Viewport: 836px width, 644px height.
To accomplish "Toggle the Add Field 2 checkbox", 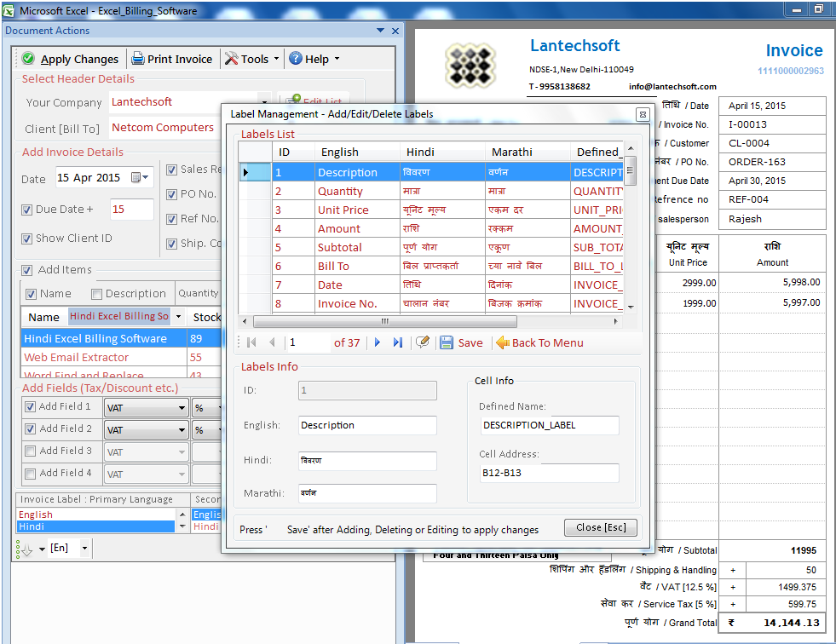I will pyautogui.click(x=31, y=428).
